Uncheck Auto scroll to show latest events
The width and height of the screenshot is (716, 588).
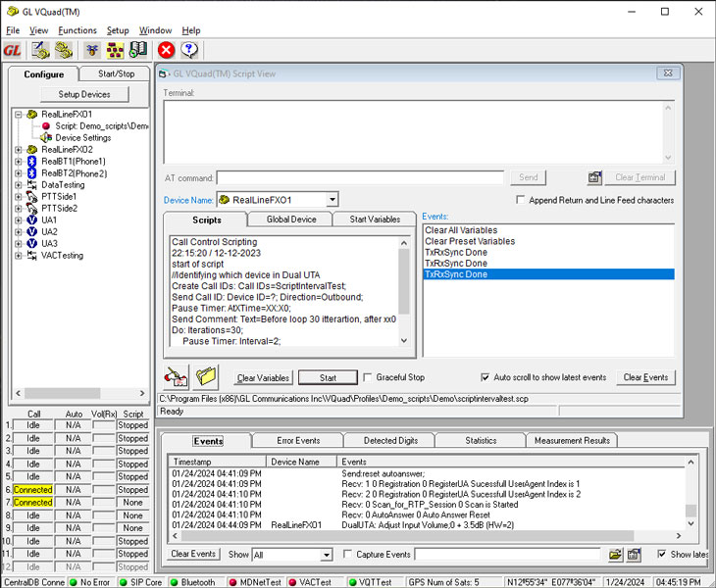coord(485,377)
